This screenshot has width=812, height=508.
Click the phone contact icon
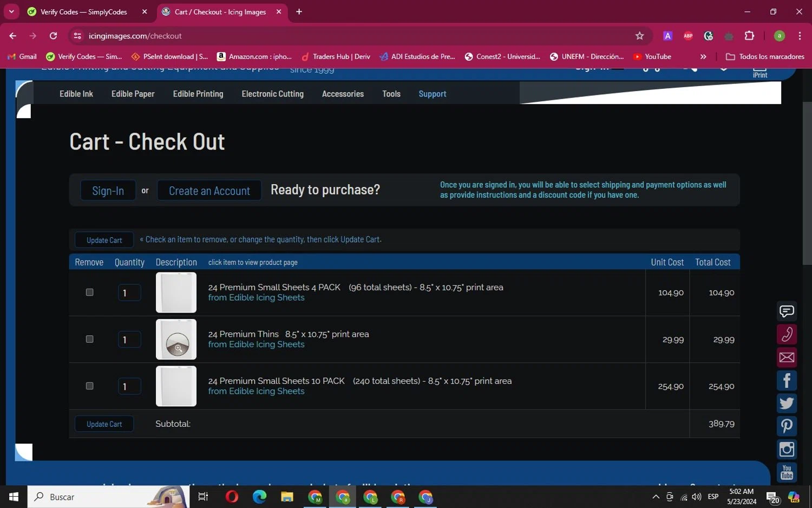[787, 334]
